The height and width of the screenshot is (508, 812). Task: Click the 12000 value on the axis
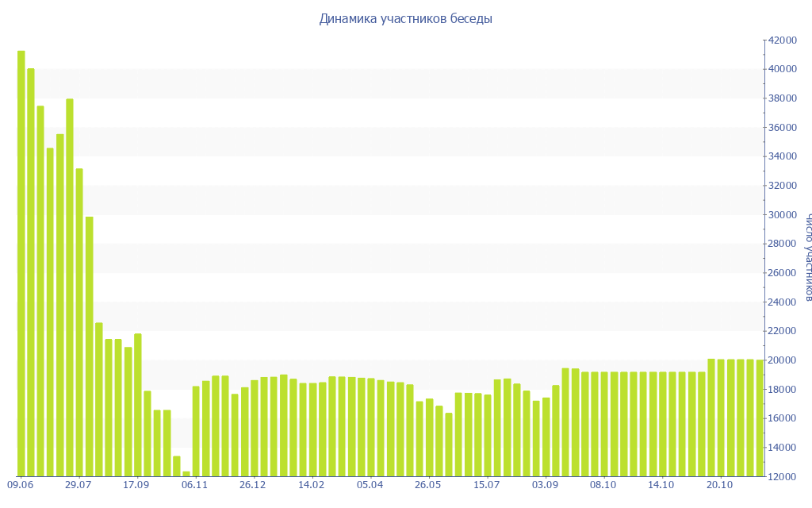[x=783, y=476]
